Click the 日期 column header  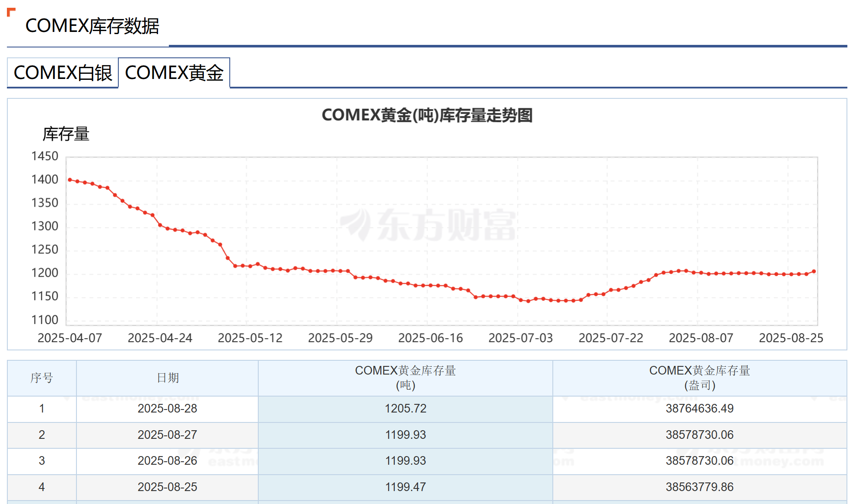(x=167, y=378)
